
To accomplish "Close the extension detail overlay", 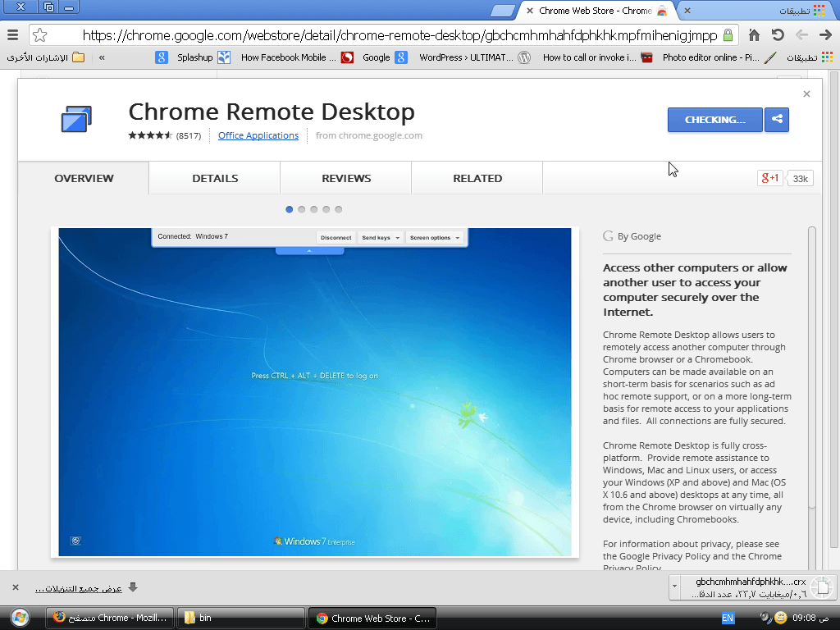I will (806, 94).
